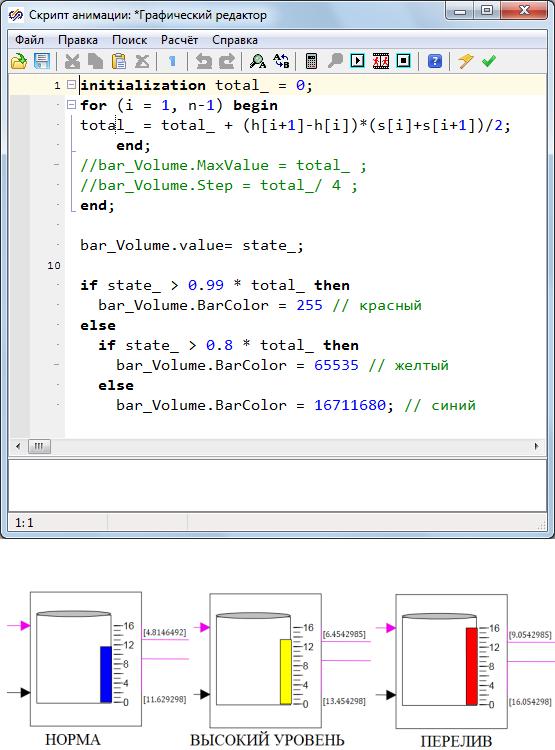Open help with the blue question icon
The width and height of the screenshot is (555, 750).
434,62
